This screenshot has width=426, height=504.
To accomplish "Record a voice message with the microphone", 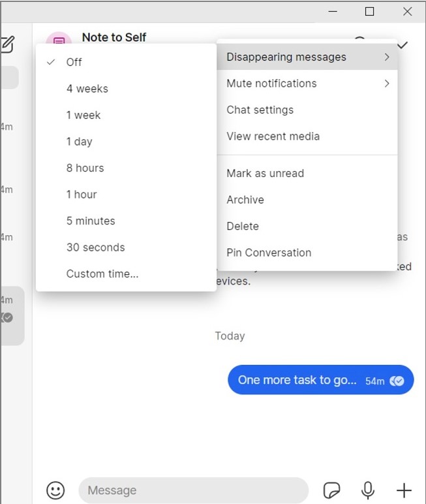I will [x=368, y=490].
